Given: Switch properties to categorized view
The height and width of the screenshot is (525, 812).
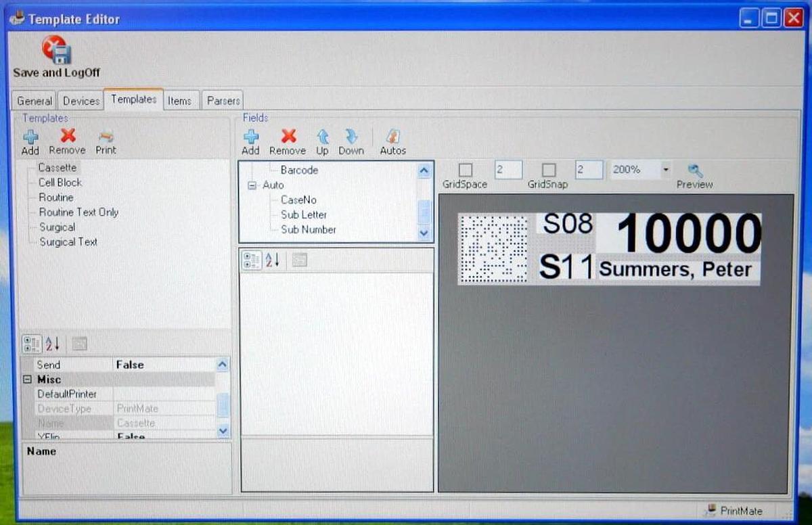Looking at the screenshot, I should [x=30, y=344].
